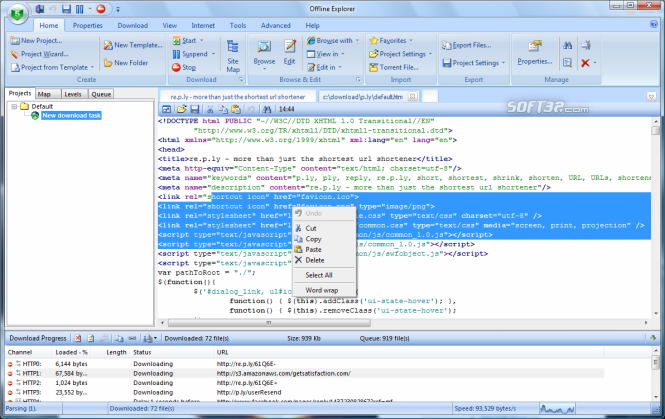This screenshot has width=665, height=419.
Task: Choose Select All from the context menu
Action: pyautogui.click(x=324, y=275)
